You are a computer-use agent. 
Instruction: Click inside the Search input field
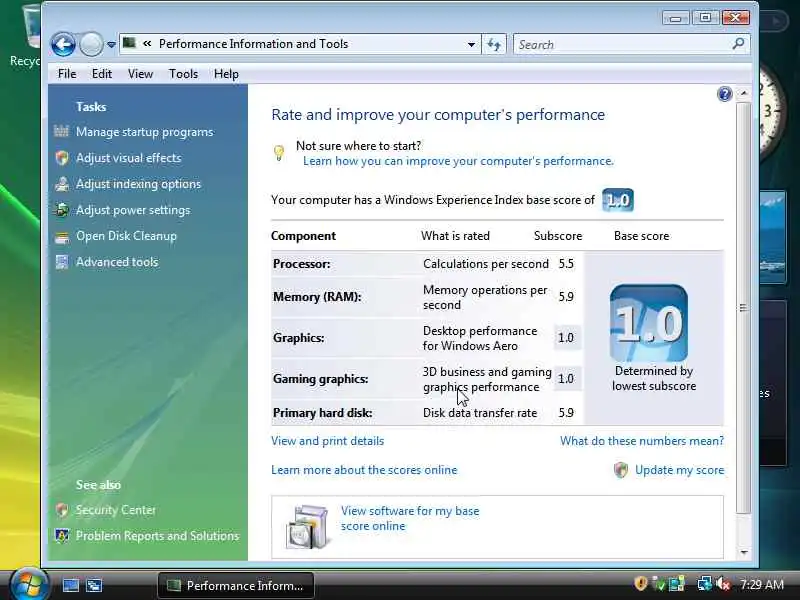click(622, 44)
